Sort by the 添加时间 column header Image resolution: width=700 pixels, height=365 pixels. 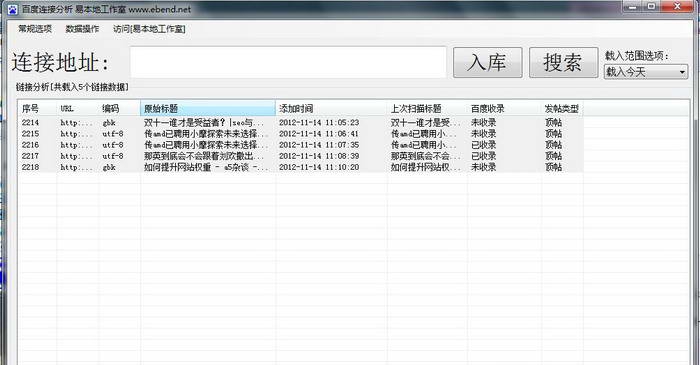332,108
